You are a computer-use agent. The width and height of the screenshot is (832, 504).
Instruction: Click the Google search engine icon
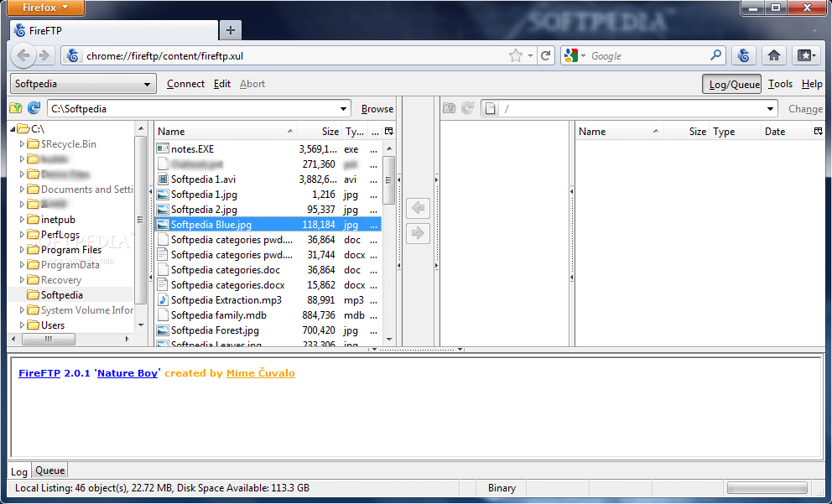[x=571, y=55]
